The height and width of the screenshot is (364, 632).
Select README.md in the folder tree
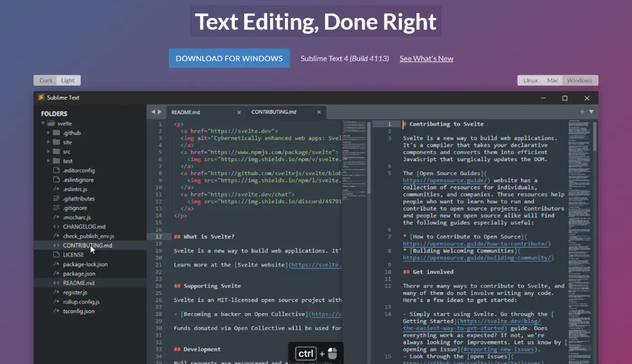(79, 283)
